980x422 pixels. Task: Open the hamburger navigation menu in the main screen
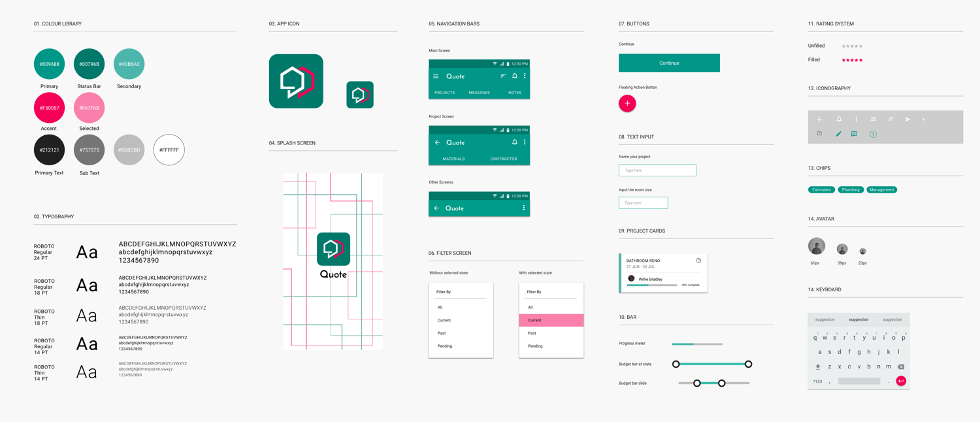click(436, 76)
